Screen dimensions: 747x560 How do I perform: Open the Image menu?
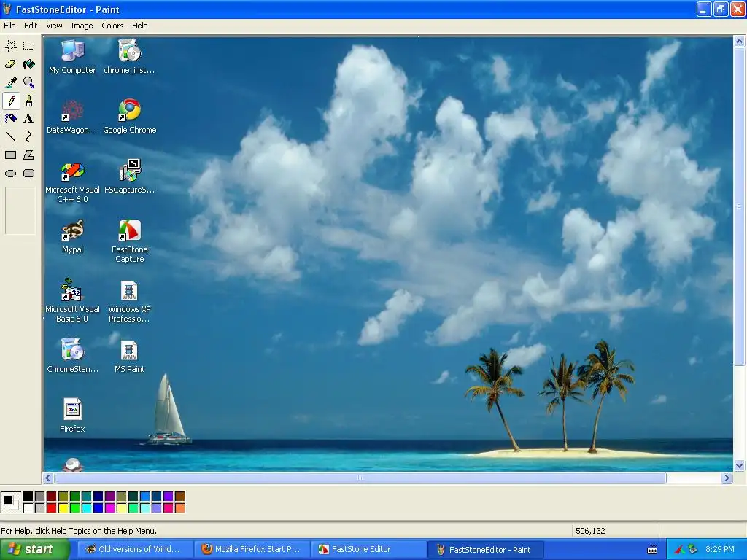pyautogui.click(x=82, y=26)
